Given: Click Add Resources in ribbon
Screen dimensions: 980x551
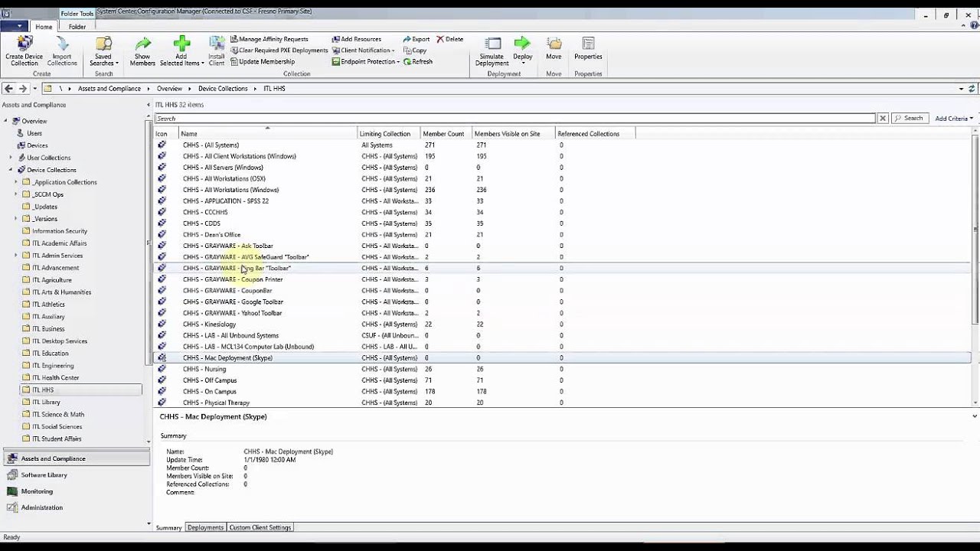Looking at the screenshot, I should 356,39.
